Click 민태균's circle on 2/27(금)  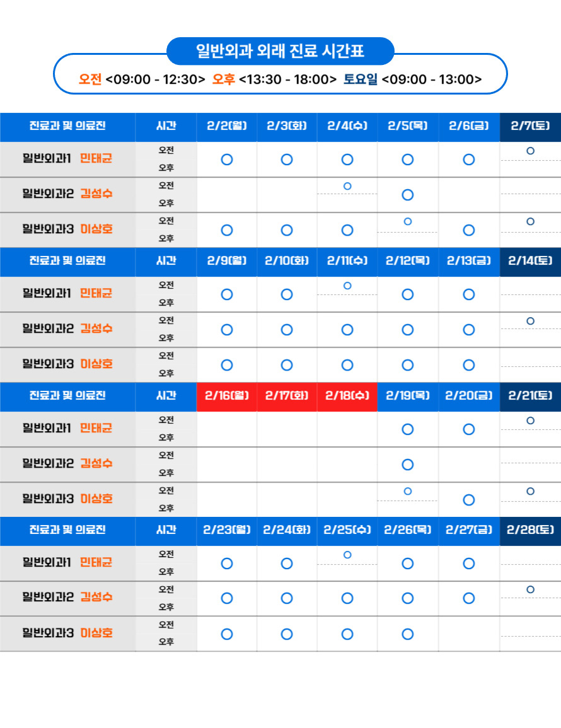pyautogui.click(x=468, y=563)
